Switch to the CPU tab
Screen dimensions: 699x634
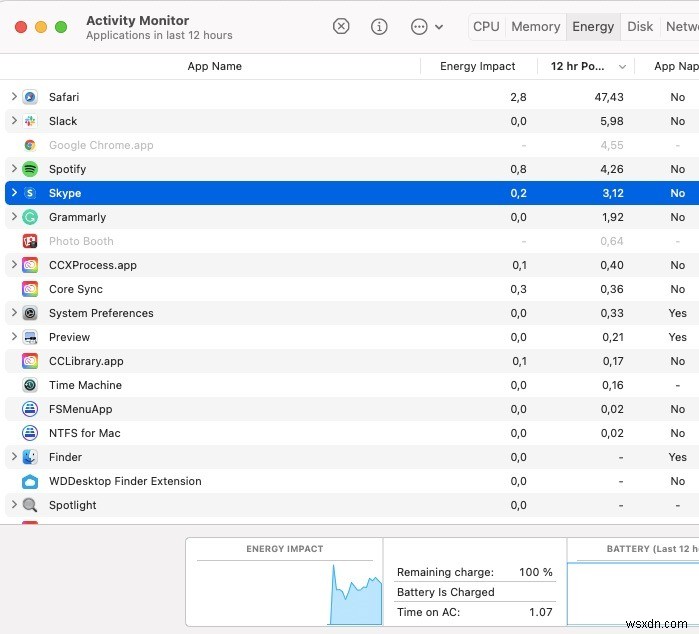coord(486,26)
